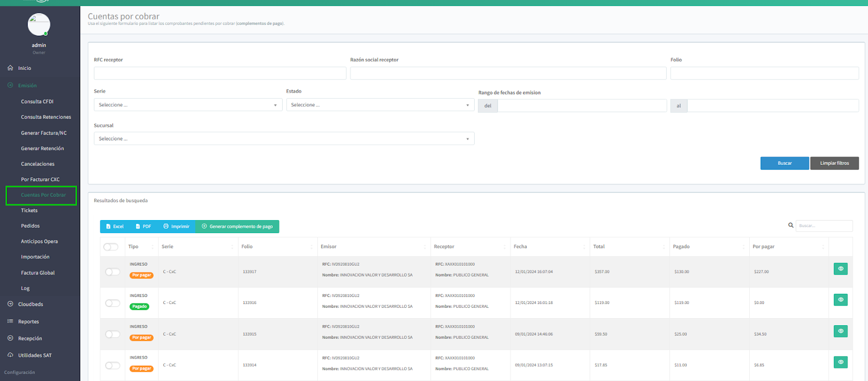Click date 12/01/2024 16:01:18

(x=534, y=303)
